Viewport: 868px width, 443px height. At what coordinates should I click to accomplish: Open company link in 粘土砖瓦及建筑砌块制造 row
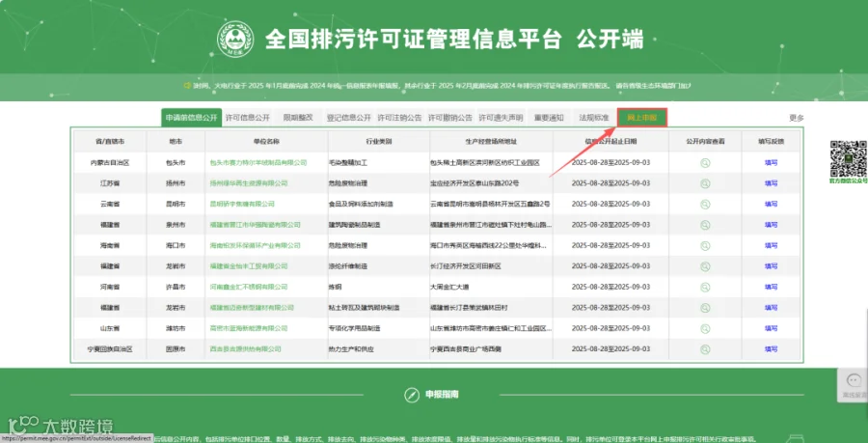click(x=252, y=307)
